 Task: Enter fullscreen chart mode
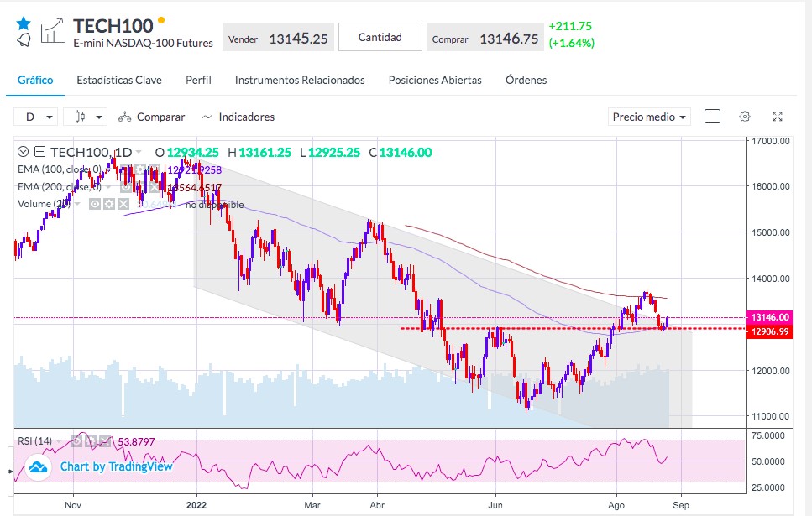pos(778,117)
